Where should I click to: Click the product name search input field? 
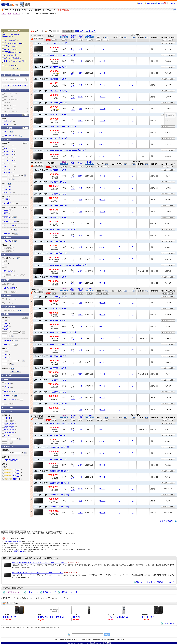(x=13, y=80)
